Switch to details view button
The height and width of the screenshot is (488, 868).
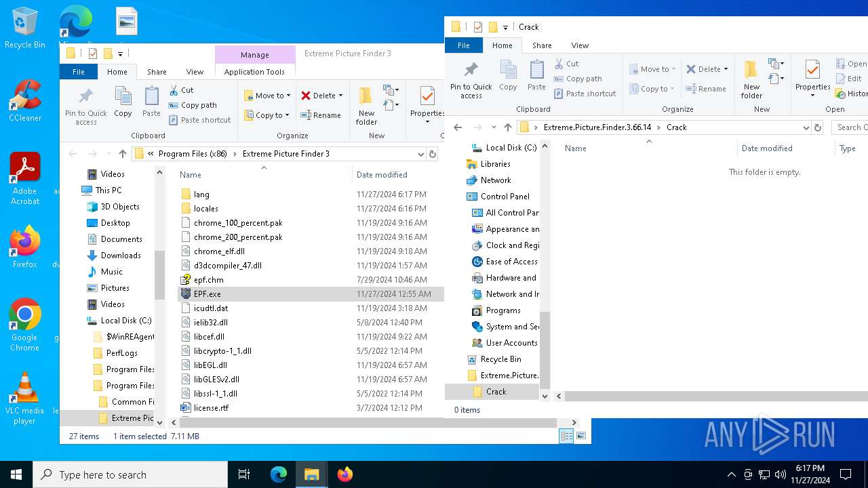[x=566, y=436]
